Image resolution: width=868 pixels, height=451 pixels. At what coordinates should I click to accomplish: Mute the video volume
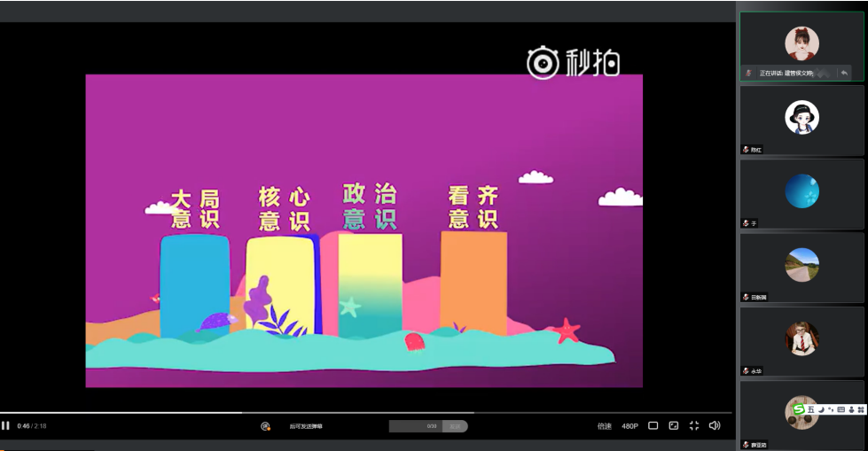pos(715,426)
